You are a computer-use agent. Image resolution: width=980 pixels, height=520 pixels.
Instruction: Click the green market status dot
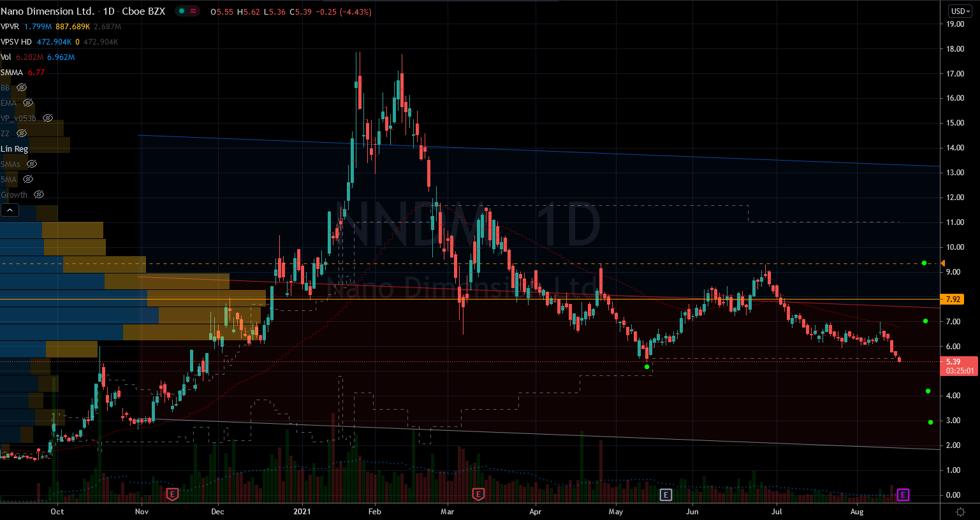click(183, 11)
